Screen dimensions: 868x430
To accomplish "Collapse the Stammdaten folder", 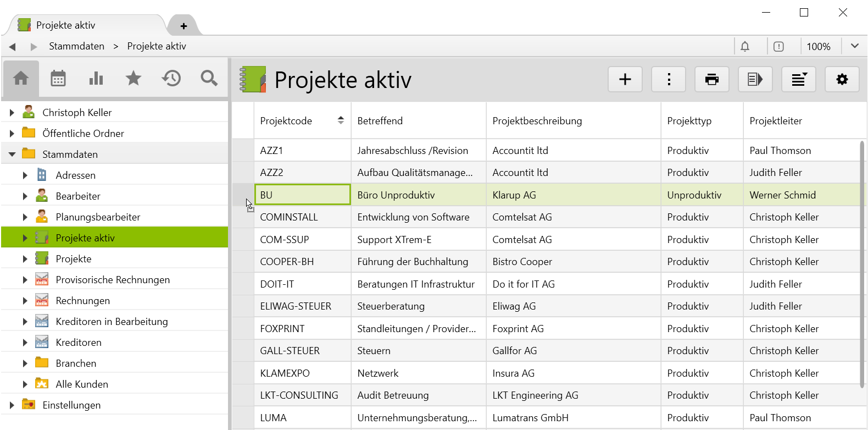I will click(x=12, y=155).
